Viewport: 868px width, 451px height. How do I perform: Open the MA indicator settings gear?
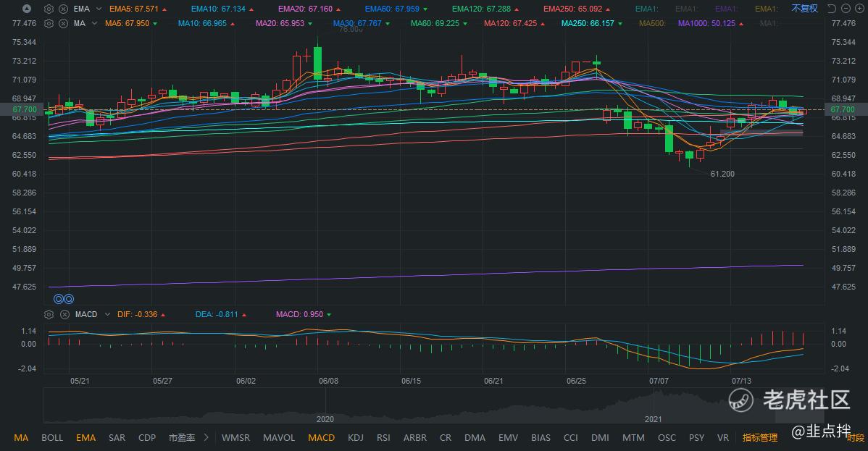(x=49, y=24)
